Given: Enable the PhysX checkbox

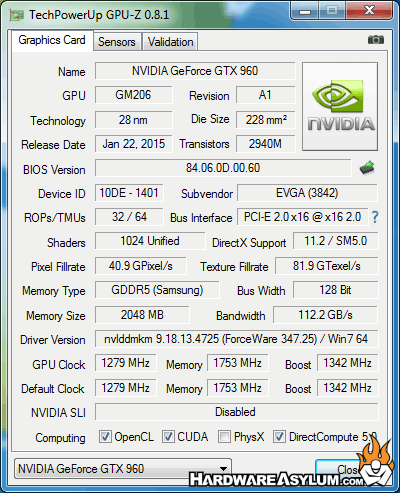Looking at the screenshot, I should pyautogui.click(x=224, y=437).
